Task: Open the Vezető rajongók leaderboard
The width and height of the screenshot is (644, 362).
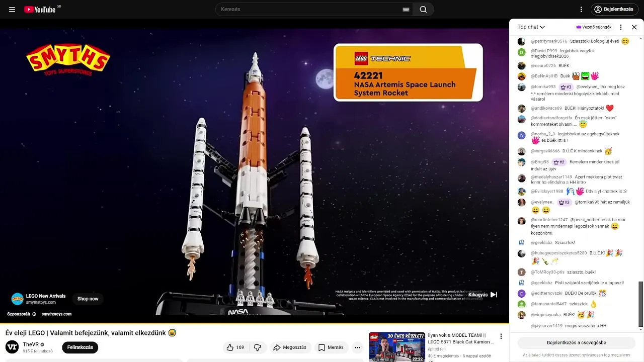Action: pyautogui.click(x=594, y=27)
